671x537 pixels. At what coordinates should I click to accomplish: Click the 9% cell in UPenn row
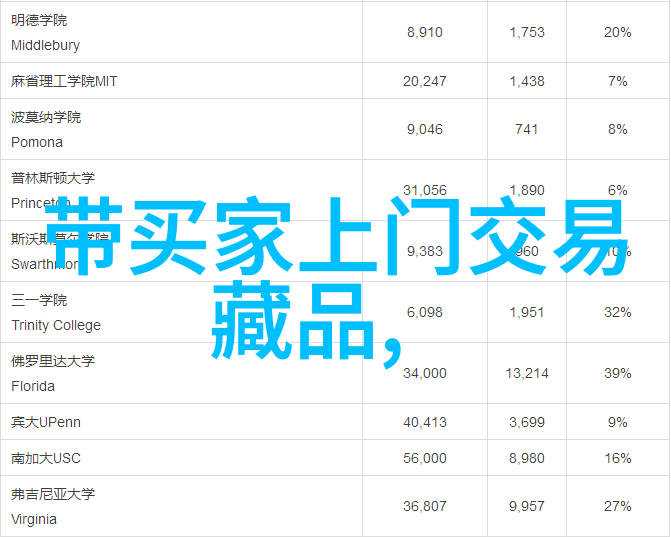click(618, 422)
